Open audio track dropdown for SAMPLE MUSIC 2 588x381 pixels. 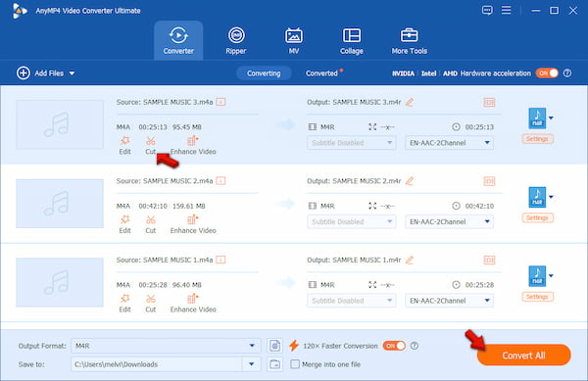[449, 221]
